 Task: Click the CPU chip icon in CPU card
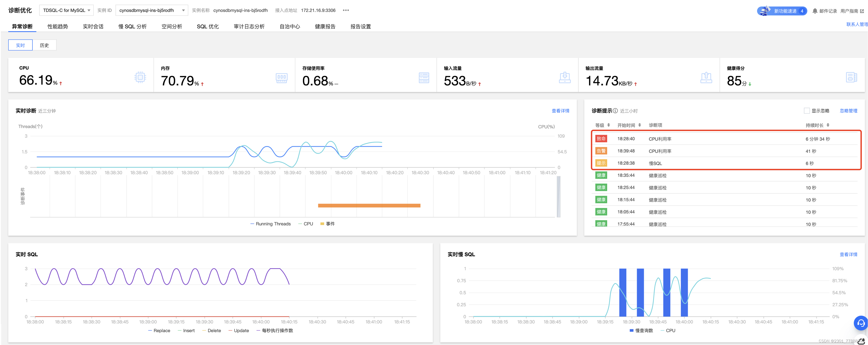[x=140, y=77]
